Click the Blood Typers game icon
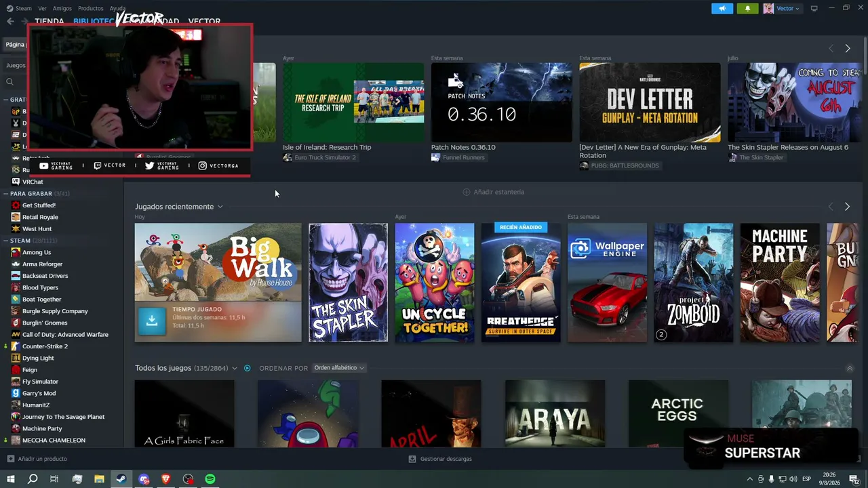 click(x=16, y=287)
